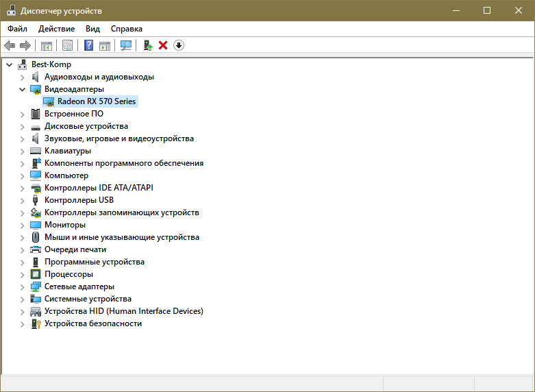Click the Radeon RX 570 Series card icon
This screenshot has height=392, width=535.
click(x=49, y=101)
